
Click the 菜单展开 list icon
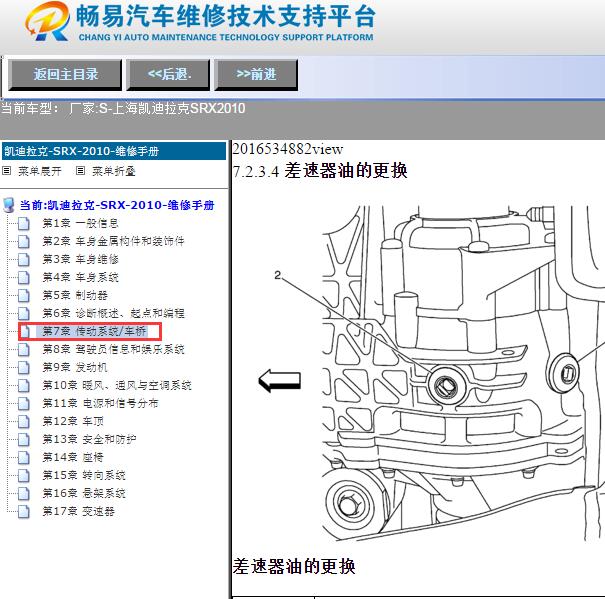coord(7,171)
